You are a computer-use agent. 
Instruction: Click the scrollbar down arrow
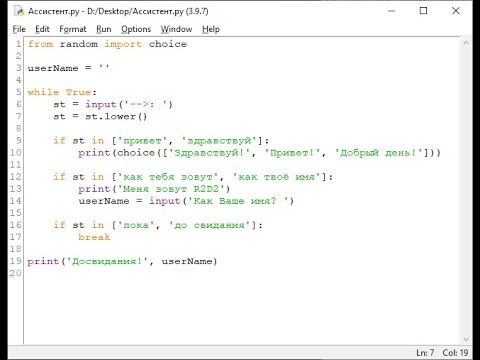click(466, 340)
